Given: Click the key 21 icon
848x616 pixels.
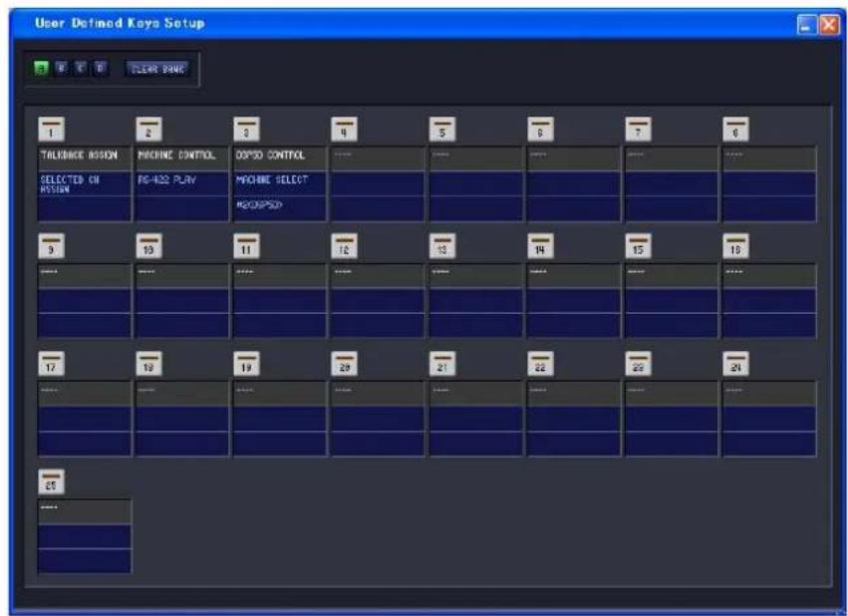Looking at the screenshot, I should point(442,364).
